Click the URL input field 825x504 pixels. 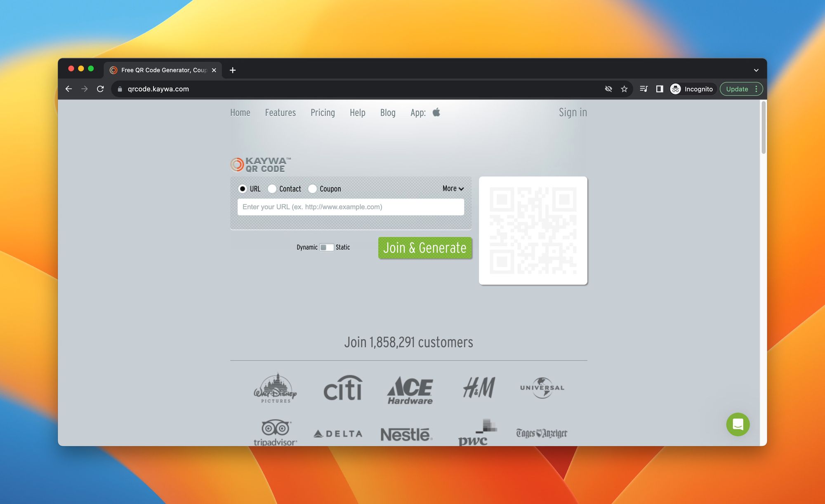pos(351,206)
